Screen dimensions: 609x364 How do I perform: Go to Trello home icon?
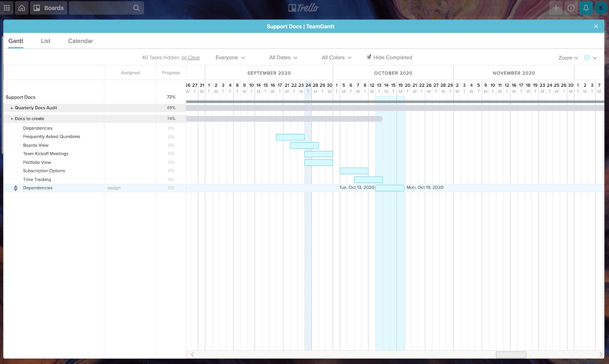pyautogui.click(x=22, y=8)
